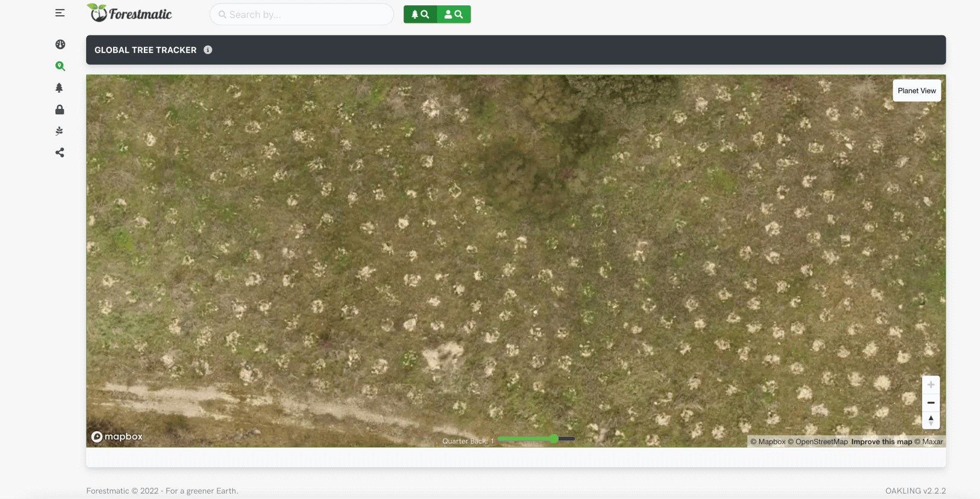Open the dashboard gauge sidebar icon

[x=60, y=45]
